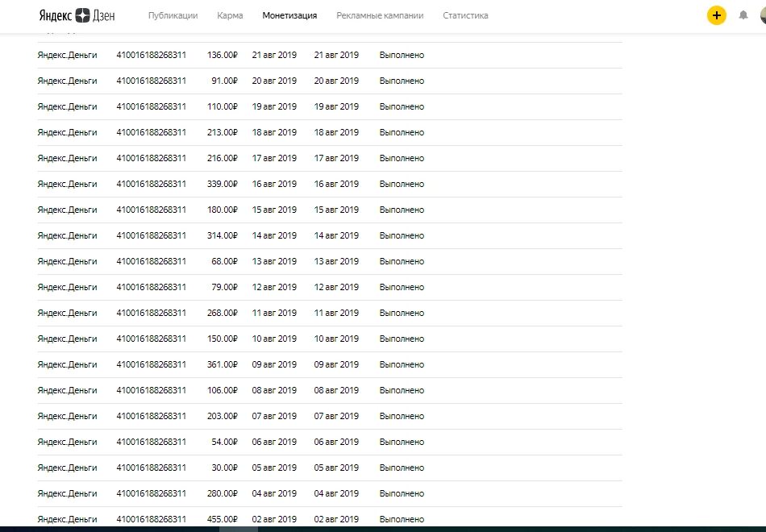766x532 pixels.
Task: Click the horizontal scrollbar at the bottom
Action: coord(239,529)
